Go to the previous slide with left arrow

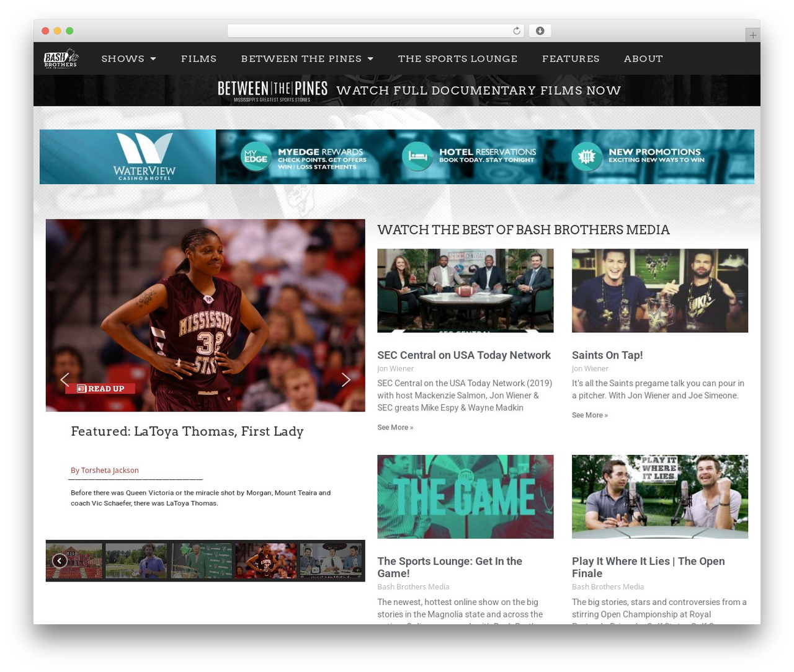click(x=65, y=379)
